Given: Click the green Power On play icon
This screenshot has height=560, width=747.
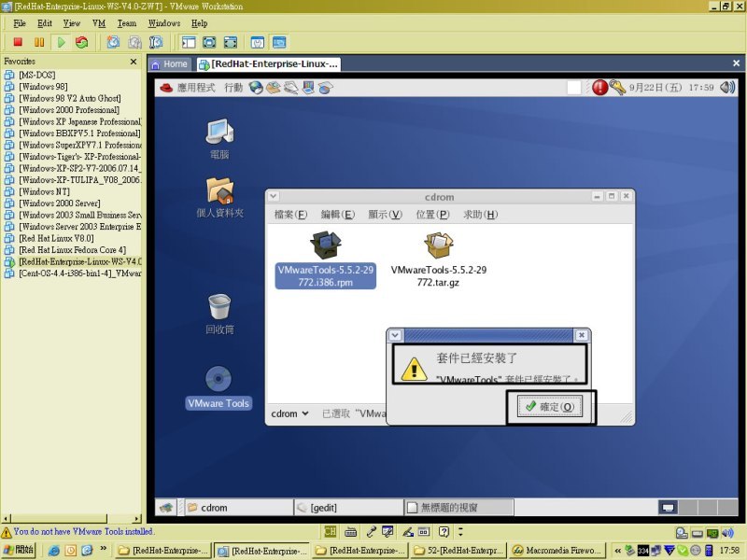Looking at the screenshot, I should click(61, 42).
